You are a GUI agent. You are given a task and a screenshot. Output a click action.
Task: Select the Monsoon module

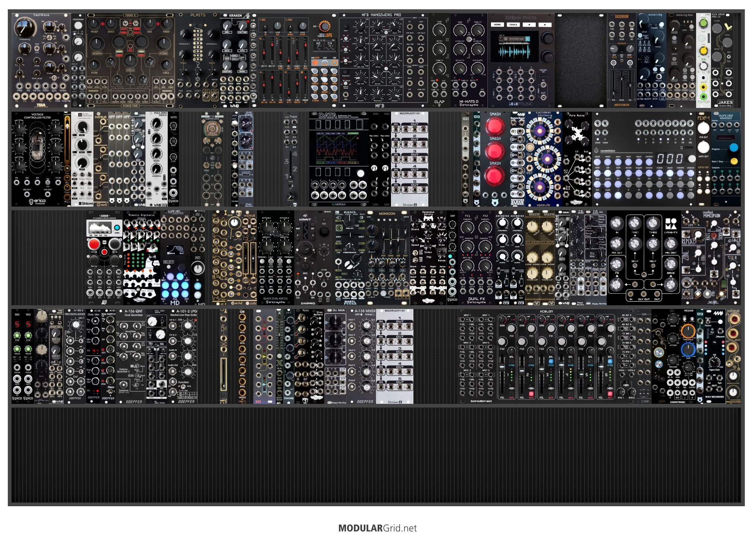point(387,258)
